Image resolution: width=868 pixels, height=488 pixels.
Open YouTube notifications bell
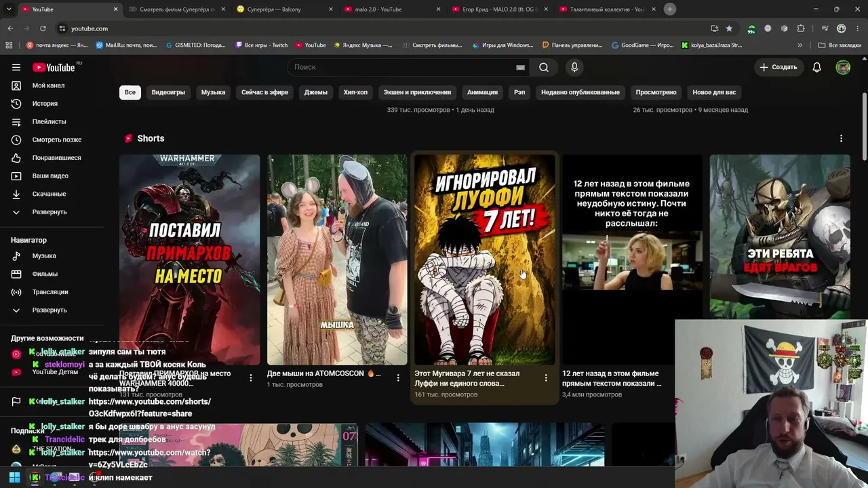tap(817, 67)
